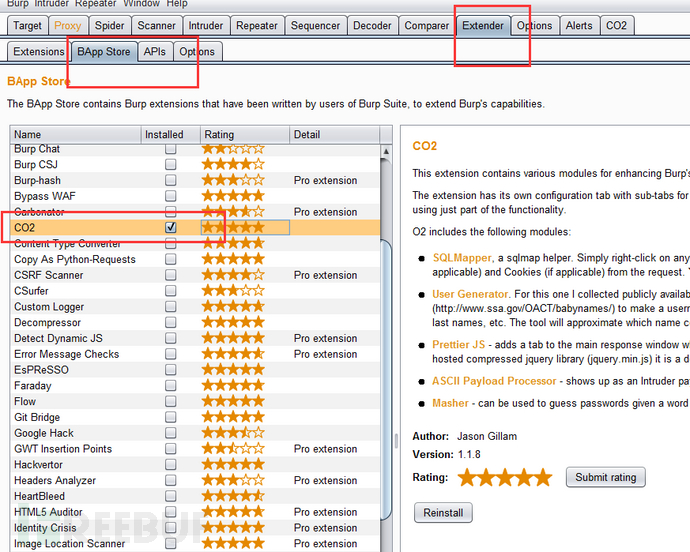
Task: Open the APIs sub-tab
Action: tap(154, 52)
